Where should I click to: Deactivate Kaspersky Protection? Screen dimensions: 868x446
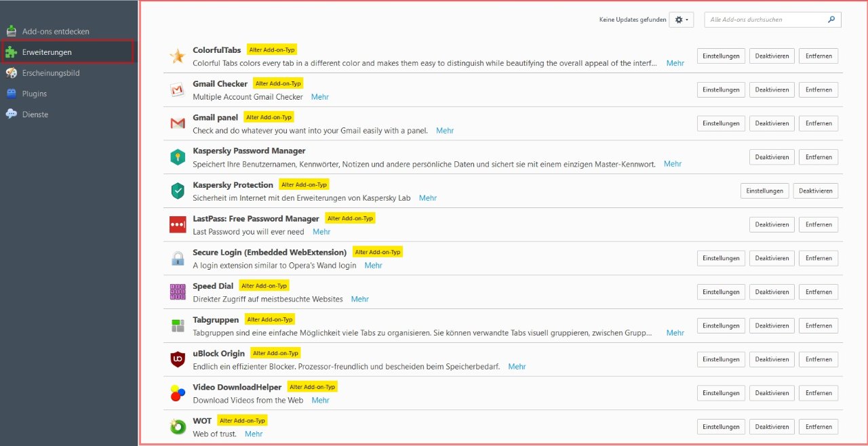click(x=816, y=190)
